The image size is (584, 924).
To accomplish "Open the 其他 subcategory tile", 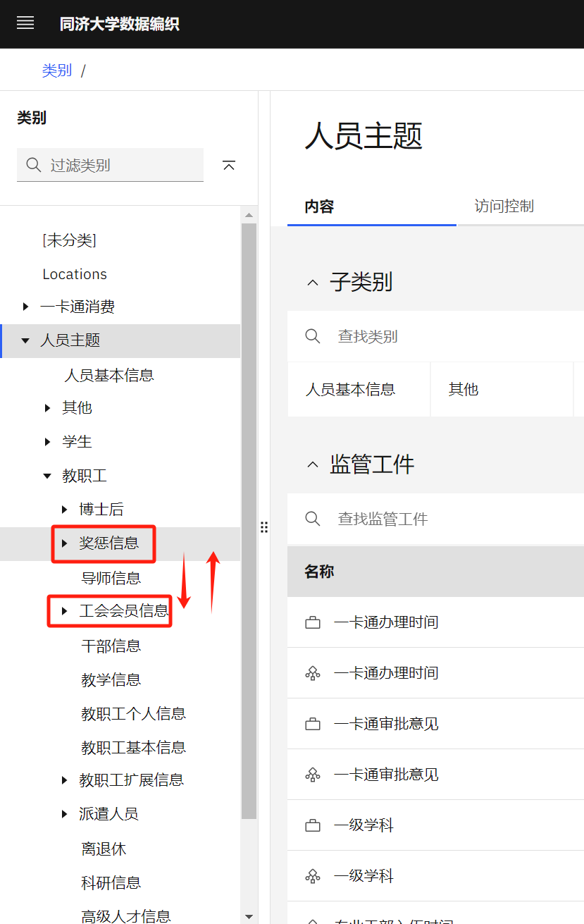I will point(464,389).
